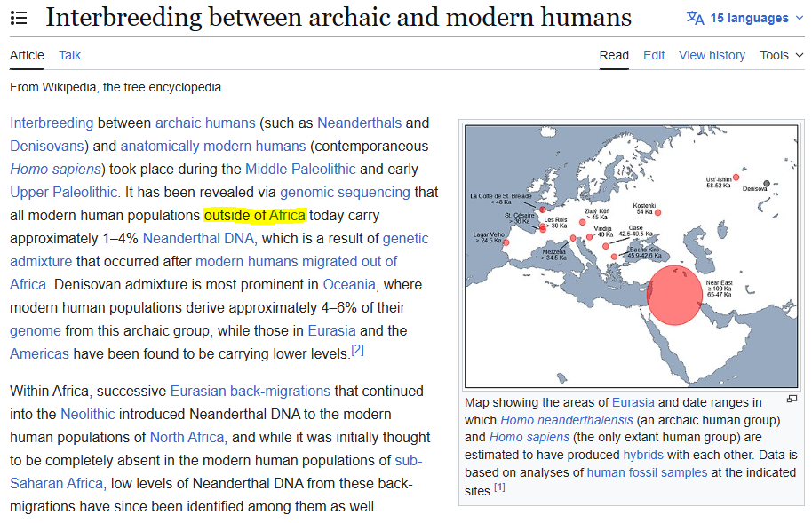Select the Read tab

[x=614, y=55]
